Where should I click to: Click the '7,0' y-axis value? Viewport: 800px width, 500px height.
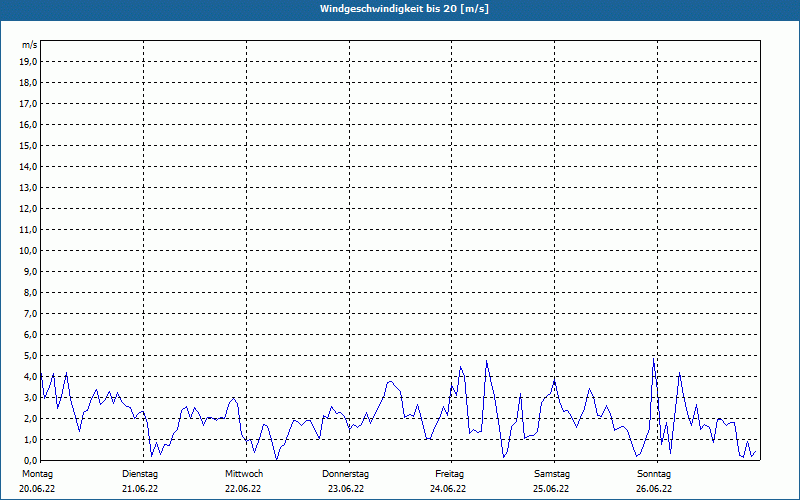pyautogui.click(x=31, y=313)
